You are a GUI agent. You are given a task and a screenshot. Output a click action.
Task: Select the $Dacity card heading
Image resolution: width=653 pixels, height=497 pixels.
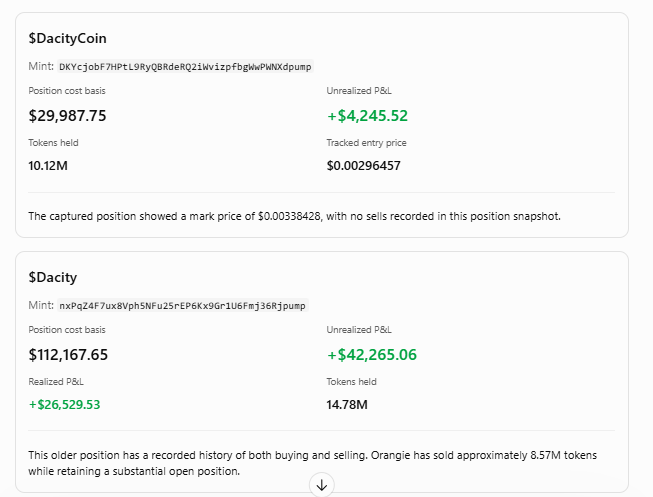(x=52, y=277)
